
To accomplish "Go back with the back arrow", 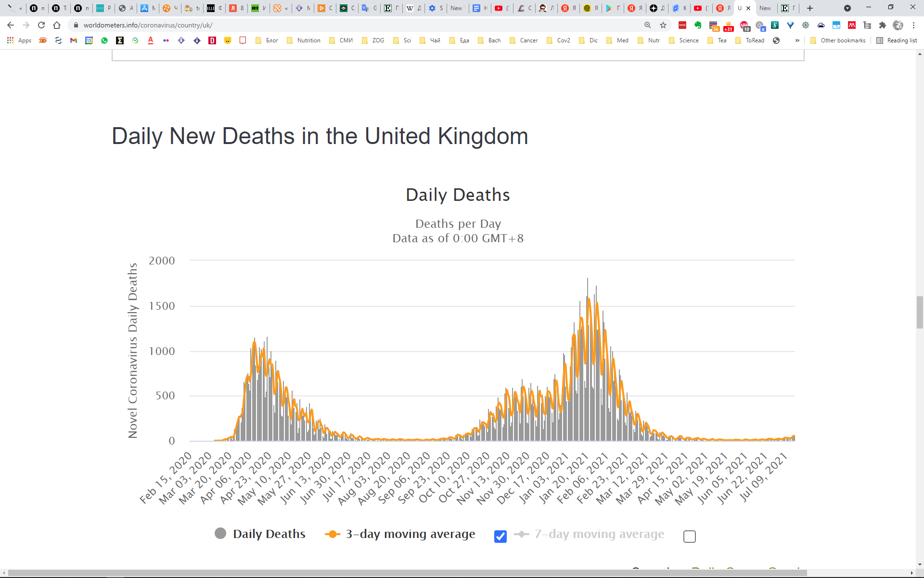I will 11,25.
